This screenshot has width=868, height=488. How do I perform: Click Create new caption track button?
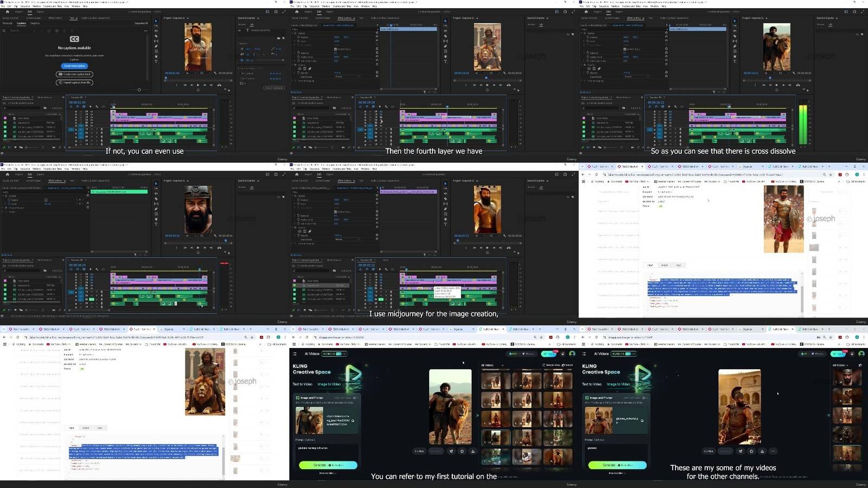(x=74, y=74)
